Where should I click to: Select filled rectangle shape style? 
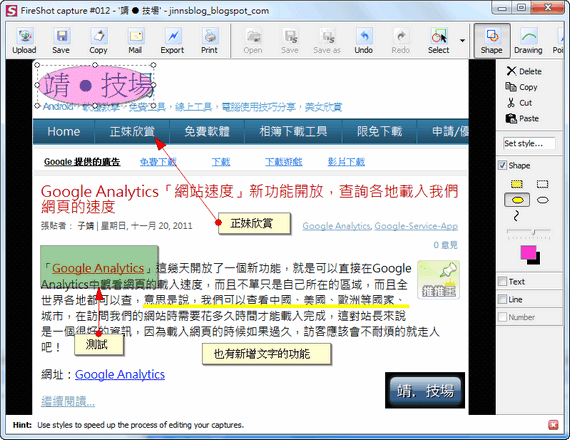[517, 184]
